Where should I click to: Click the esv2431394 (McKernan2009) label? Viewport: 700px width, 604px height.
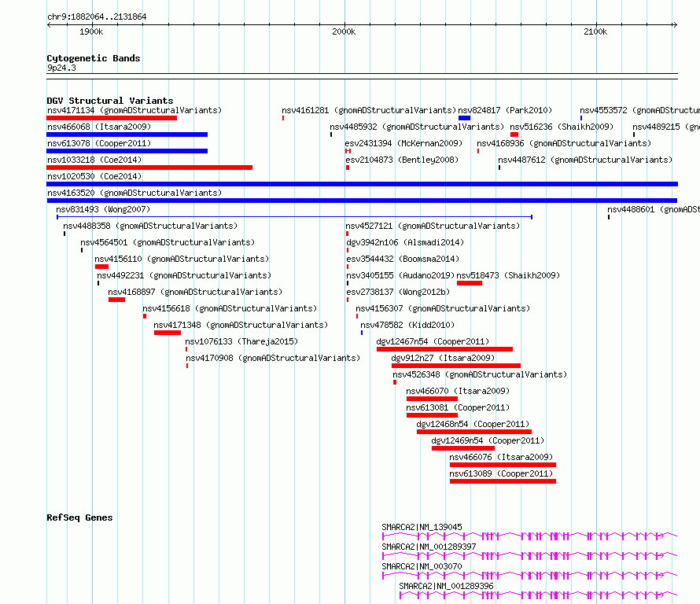tap(403, 143)
